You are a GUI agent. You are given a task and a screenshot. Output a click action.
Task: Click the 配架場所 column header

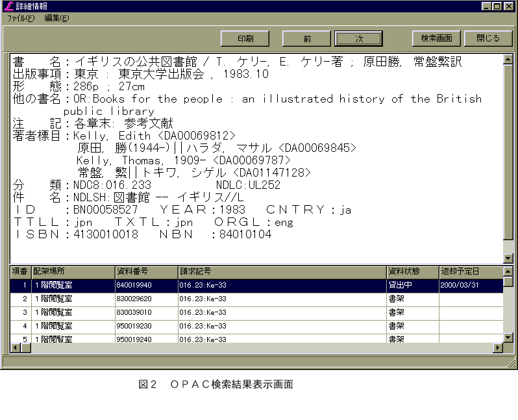pyautogui.click(x=73, y=271)
